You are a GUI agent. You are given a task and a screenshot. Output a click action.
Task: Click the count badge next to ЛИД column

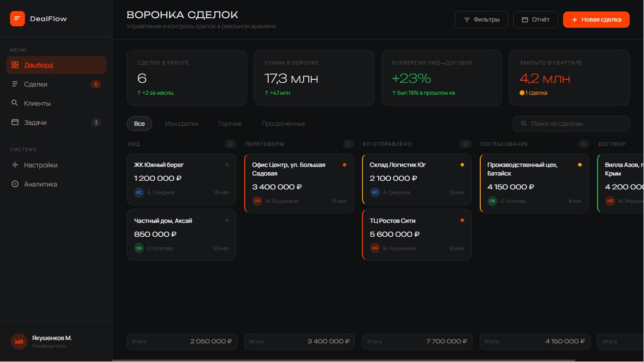coord(230,144)
